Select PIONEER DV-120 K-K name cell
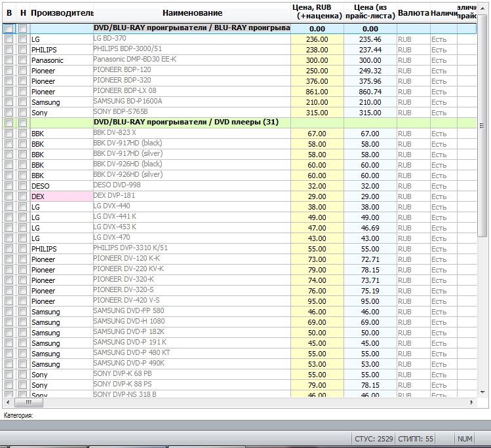Screen dimensions: 491x448 pyautogui.click(x=192, y=259)
